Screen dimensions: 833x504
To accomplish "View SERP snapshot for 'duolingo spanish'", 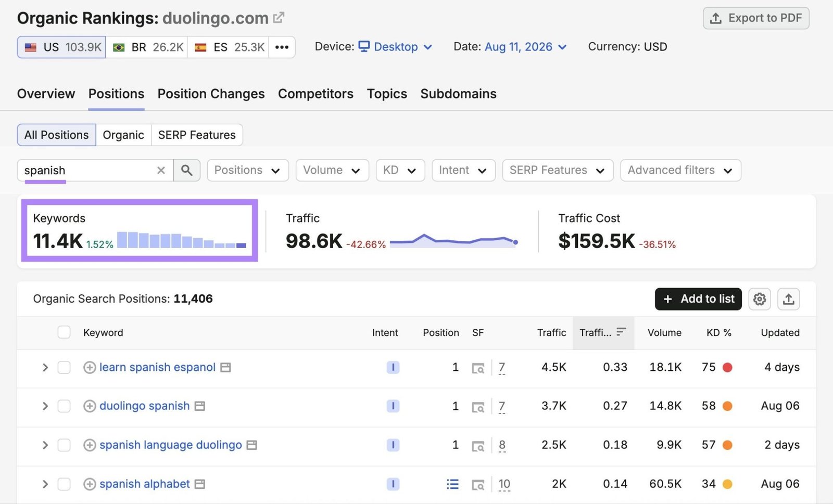I will 478,407.
